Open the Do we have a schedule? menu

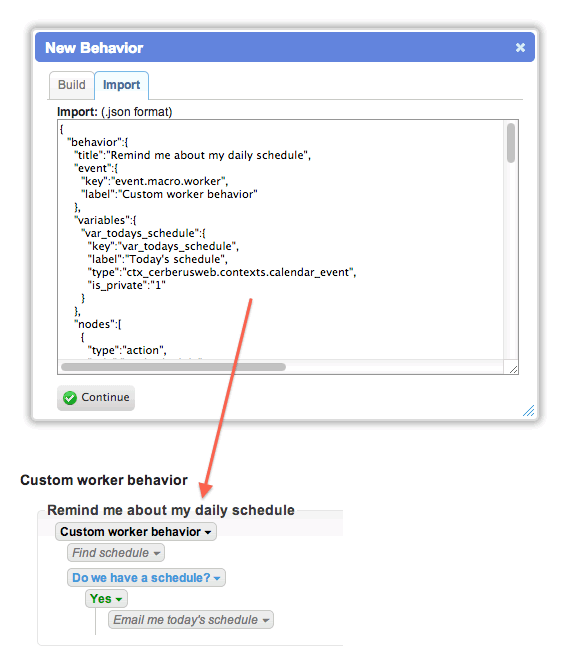click(x=146, y=578)
